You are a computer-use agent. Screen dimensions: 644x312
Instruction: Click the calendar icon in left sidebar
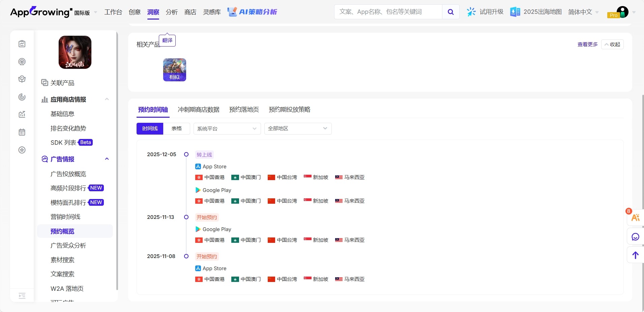point(22,132)
